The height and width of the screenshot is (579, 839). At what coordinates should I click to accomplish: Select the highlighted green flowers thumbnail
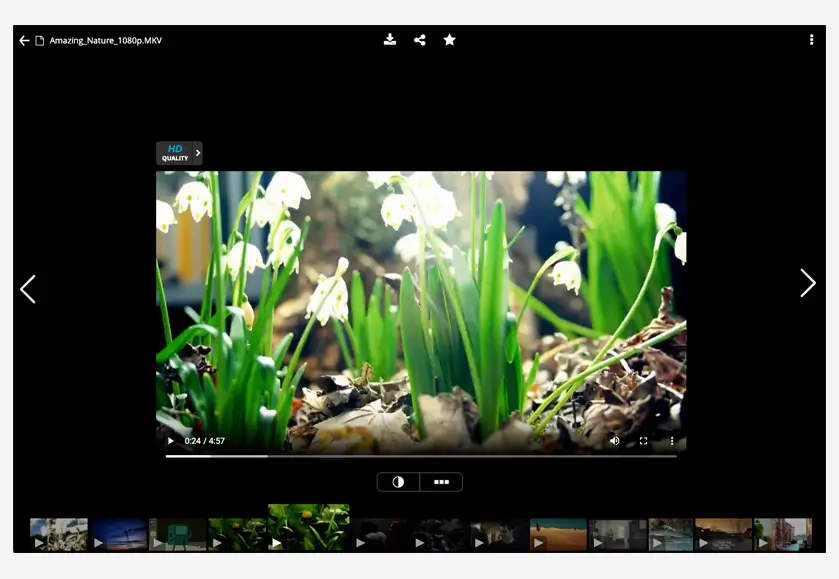[309, 528]
